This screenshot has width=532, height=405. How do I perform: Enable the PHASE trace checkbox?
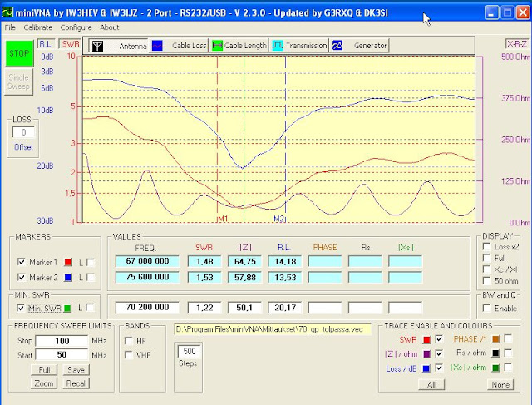point(508,338)
